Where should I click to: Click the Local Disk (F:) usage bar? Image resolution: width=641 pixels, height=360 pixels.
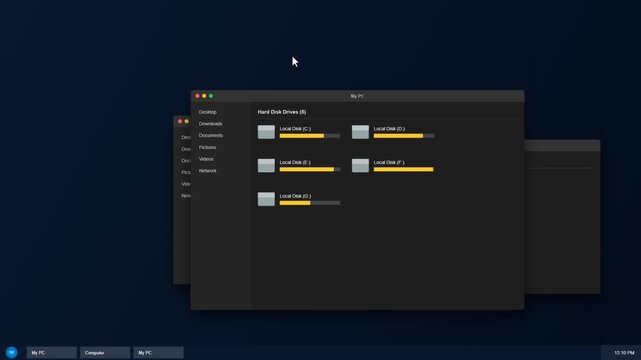tap(404, 169)
